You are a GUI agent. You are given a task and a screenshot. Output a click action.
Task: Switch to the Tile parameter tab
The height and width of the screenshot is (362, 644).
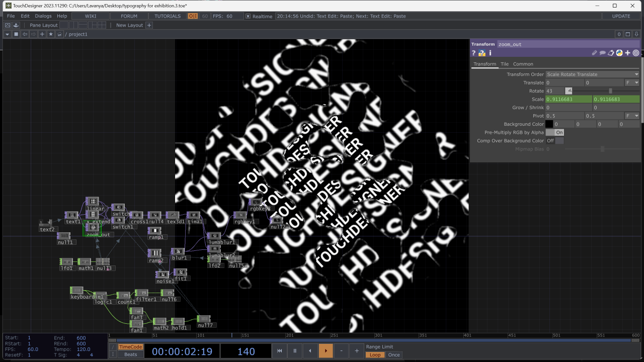(x=504, y=64)
